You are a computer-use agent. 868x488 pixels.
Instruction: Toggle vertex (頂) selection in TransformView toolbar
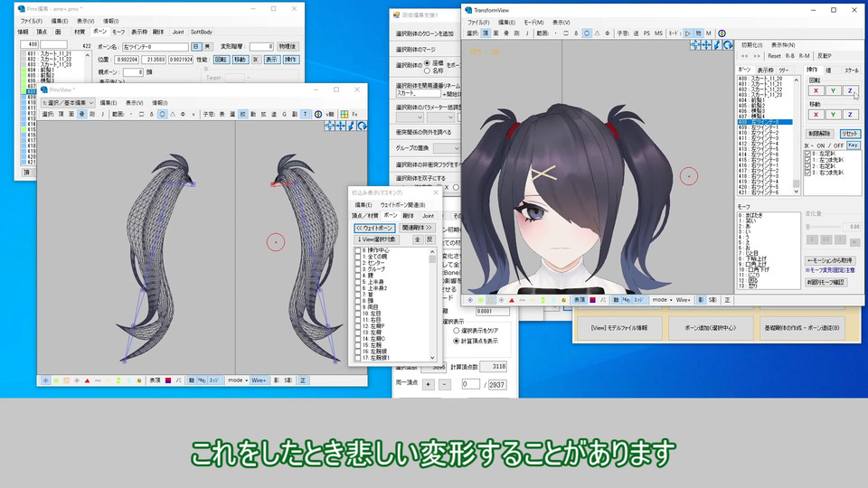point(486,33)
